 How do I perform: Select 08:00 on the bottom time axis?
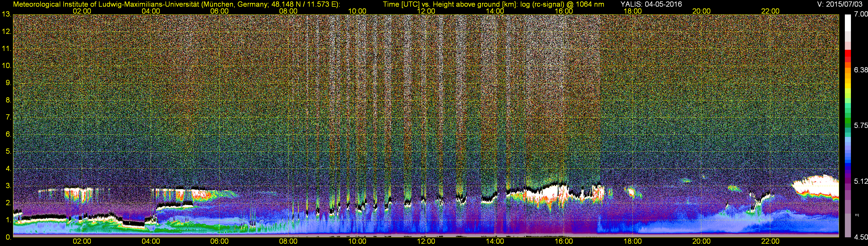coord(288,241)
